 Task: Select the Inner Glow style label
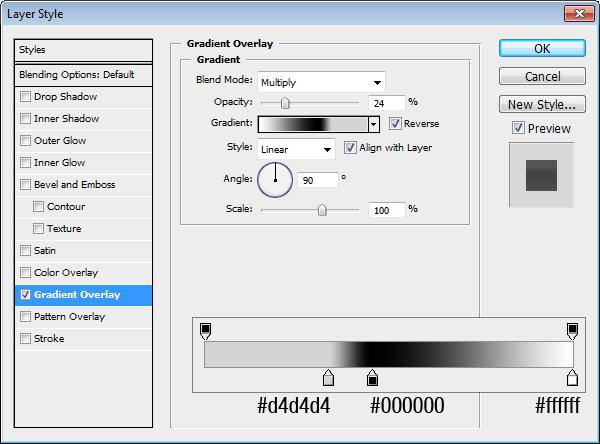[59, 163]
